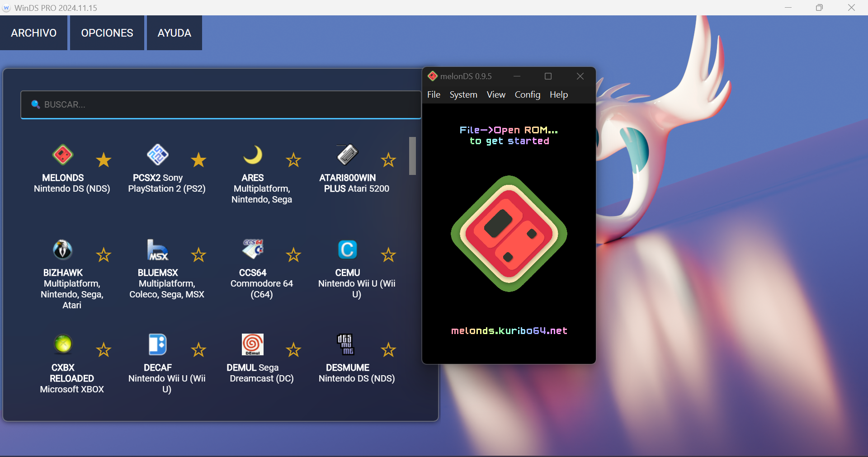Click the melonDS title bar icon
The height and width of the screenshot is (457, 868).
click(432, 76)
